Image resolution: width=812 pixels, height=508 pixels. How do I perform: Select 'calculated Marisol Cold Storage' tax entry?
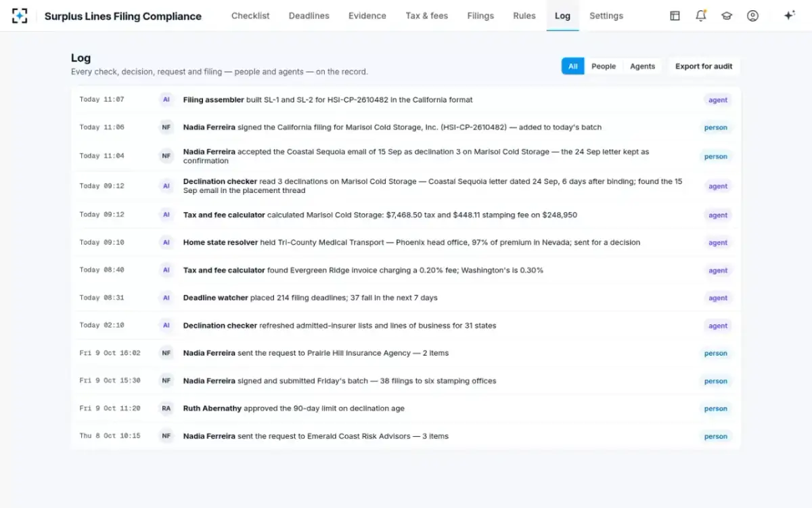[x=406, y=215]
